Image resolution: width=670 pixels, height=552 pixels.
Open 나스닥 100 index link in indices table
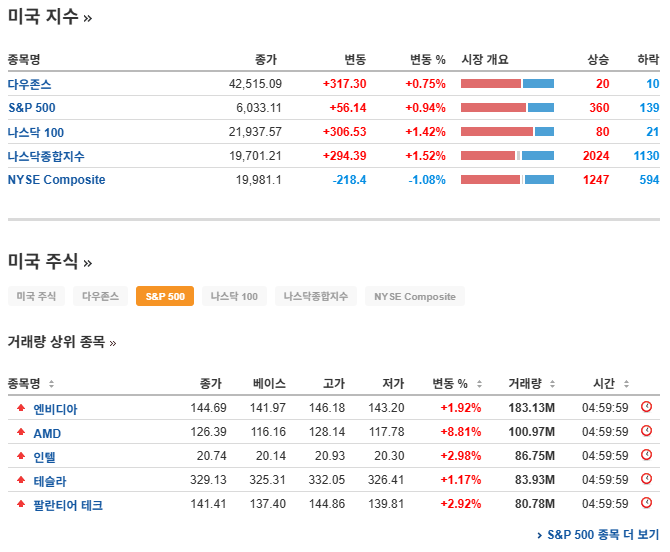(x=36, y=132)
